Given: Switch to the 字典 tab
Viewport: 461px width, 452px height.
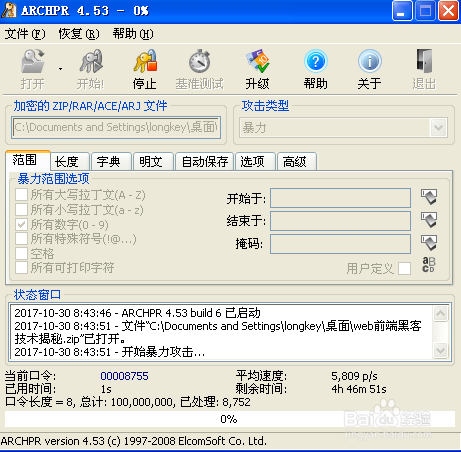Looking at the screenshot, I should tap(111, 162).
